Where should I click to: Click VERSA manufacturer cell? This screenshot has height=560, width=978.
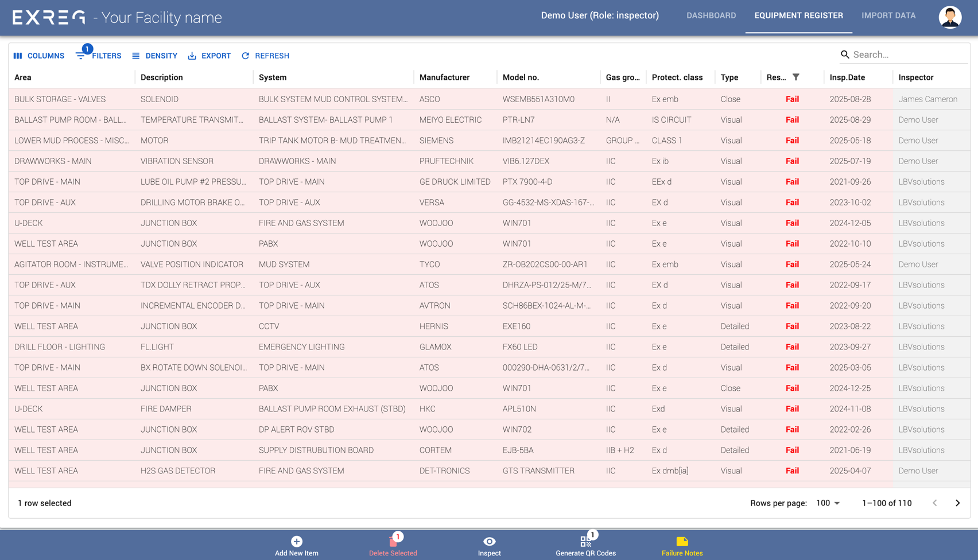click(x=432, y=203)
